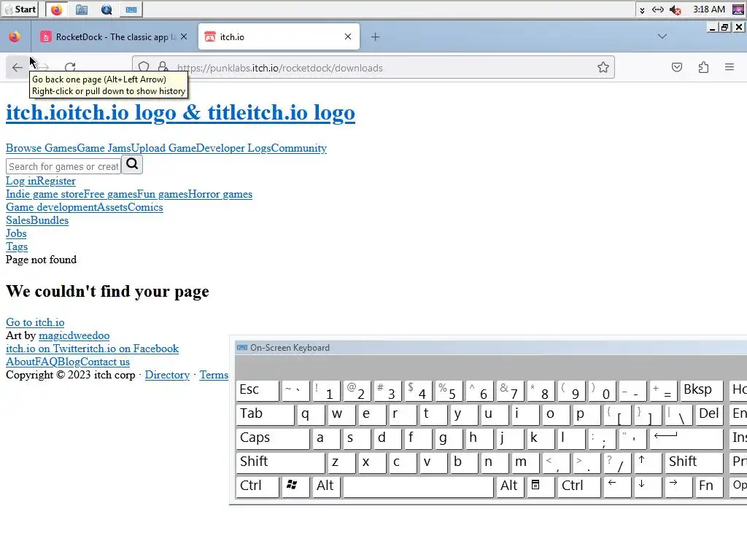Click the Del key on On-Screen Keyboard
Viewport: 747px width, 560px height.
click(x=709, y=414)
